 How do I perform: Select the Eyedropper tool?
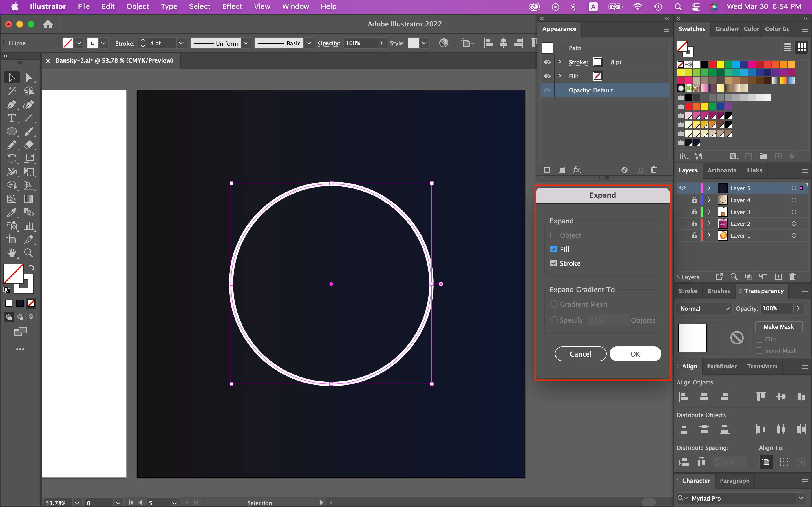(11, 213)
